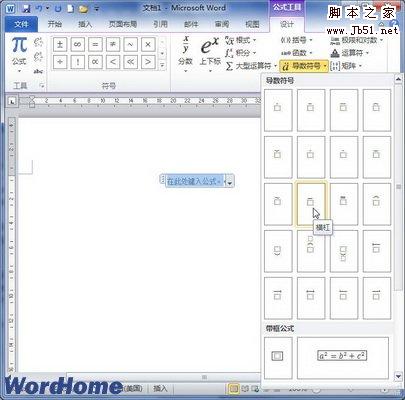Choose the hat accent in first row
The width and height of the screenshot is (405, 400).
tap(377, 110)
